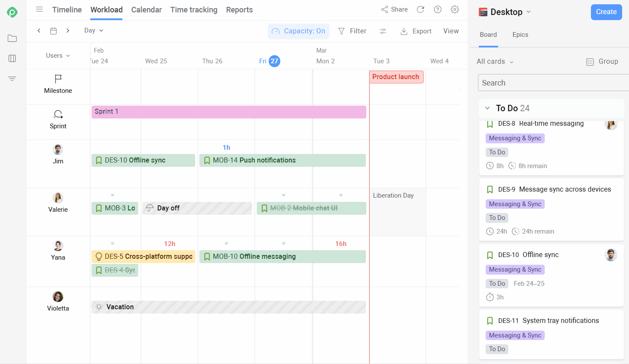The width and height of the screenshot is (629, 364).
Task: Select the pink Sprint 1 bar
Action: pos(229,112)
